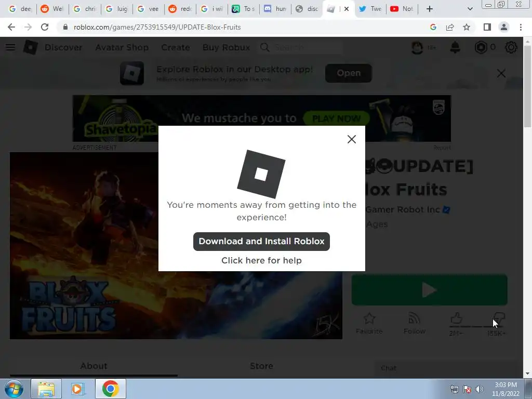The height and width of the screenshot is (399, 532).
Task: Open Chrome three-dot menu
Action: click(x=521, y=27)
